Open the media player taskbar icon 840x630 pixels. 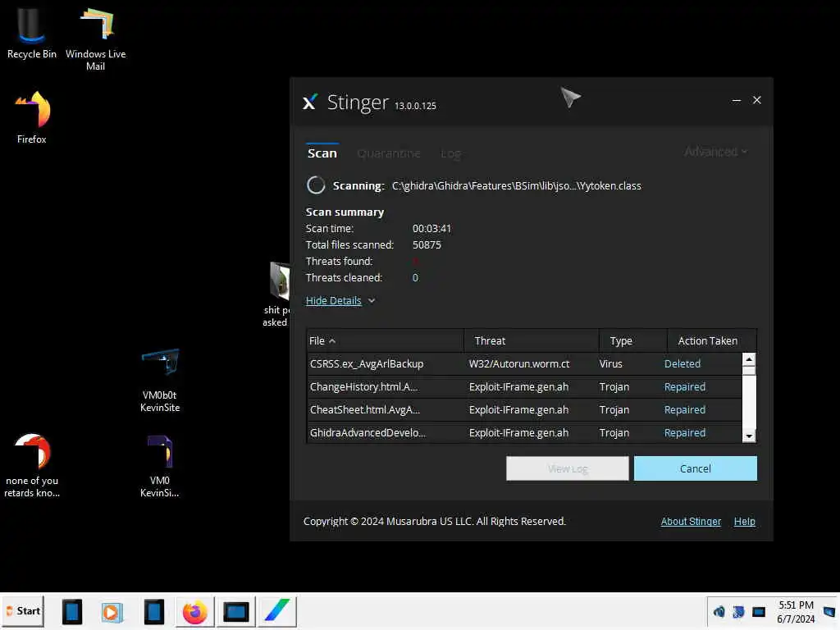(112, 612)
